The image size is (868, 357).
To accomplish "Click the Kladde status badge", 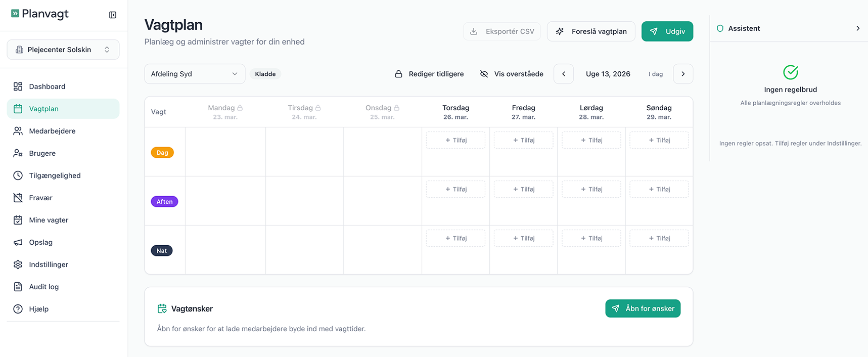I will (265, 74).
